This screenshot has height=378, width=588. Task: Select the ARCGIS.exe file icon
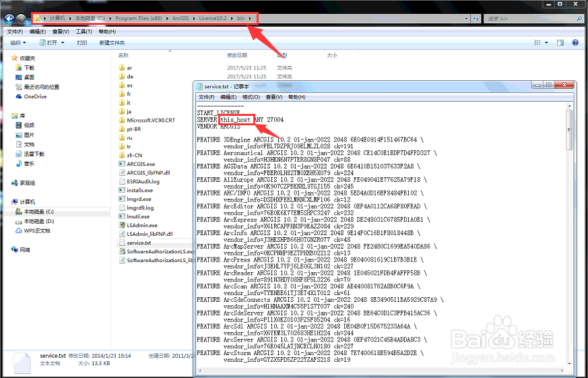pyautogui.click(x=121, y=164)
